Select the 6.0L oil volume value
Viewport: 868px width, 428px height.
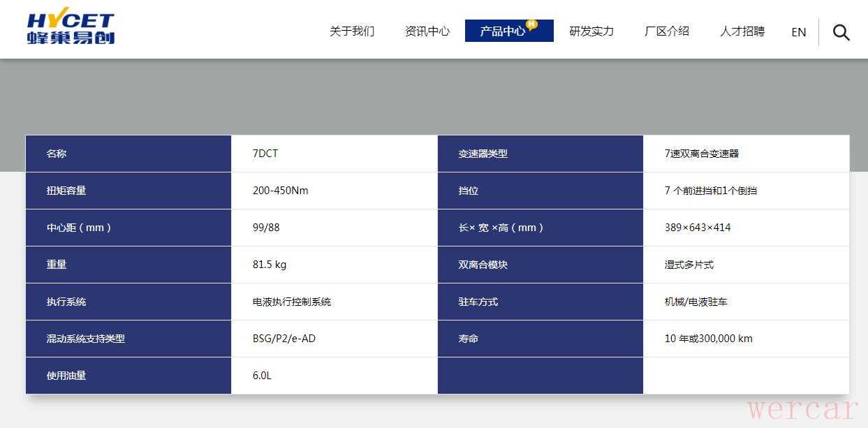[x=262, y=376]
